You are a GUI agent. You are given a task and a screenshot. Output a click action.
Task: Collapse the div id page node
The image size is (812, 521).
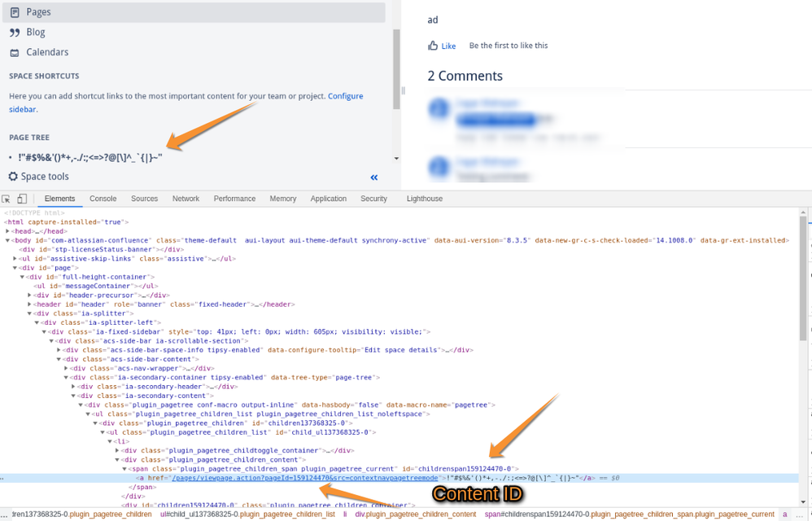coord(15,269)
